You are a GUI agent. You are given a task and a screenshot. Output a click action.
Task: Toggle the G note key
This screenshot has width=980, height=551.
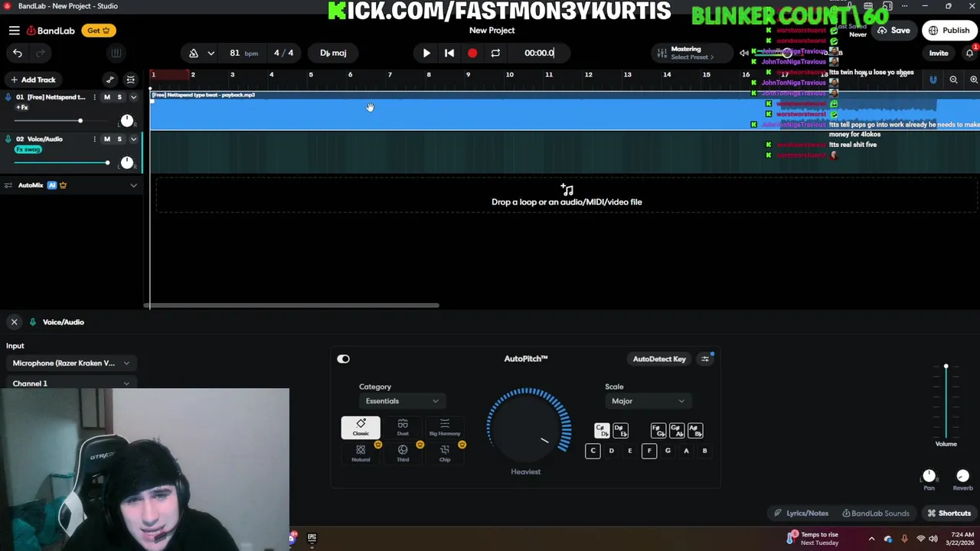[x=668, y=451]
